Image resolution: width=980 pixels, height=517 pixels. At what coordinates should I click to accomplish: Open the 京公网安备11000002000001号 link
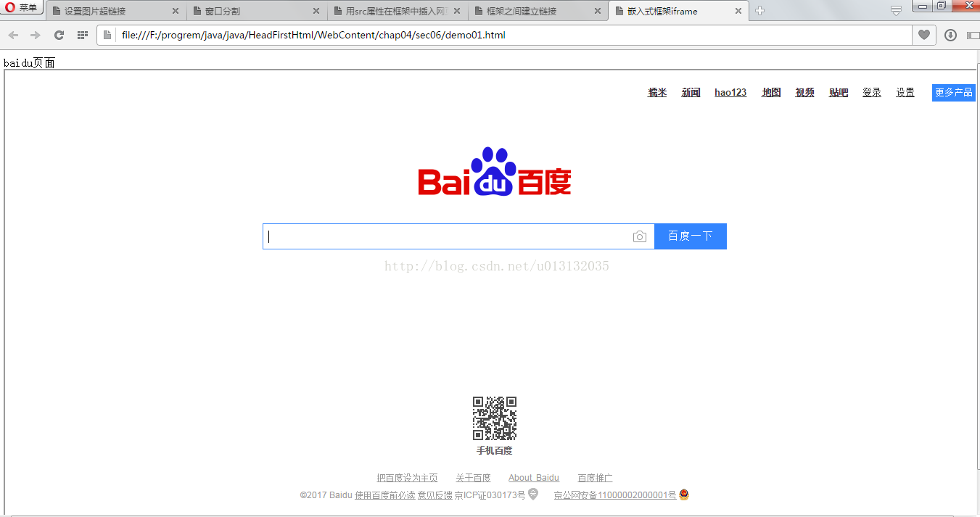(615, 495)
